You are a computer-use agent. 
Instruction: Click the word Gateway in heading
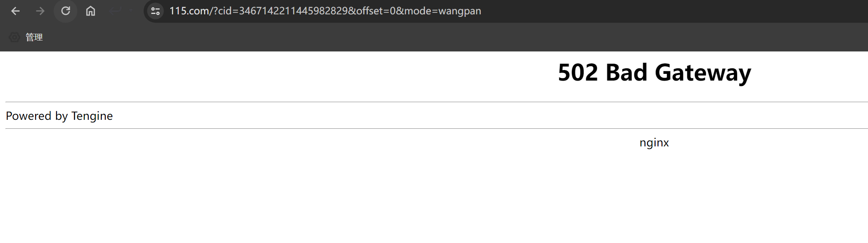coord(703,73)
